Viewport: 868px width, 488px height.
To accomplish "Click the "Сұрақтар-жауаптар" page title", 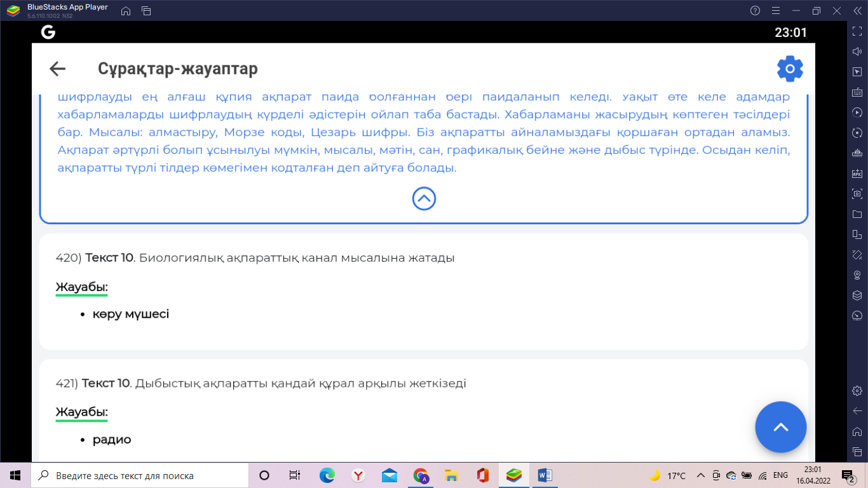I will coord(178,69).
